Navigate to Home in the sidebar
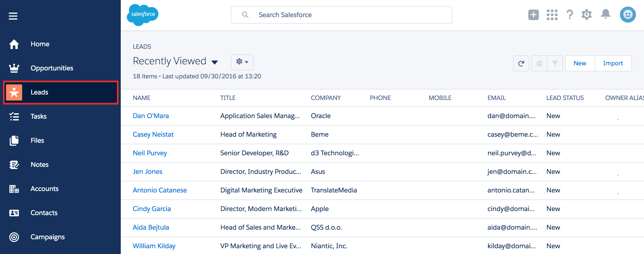This screenshot has height=254, width=644. [40, 44]
